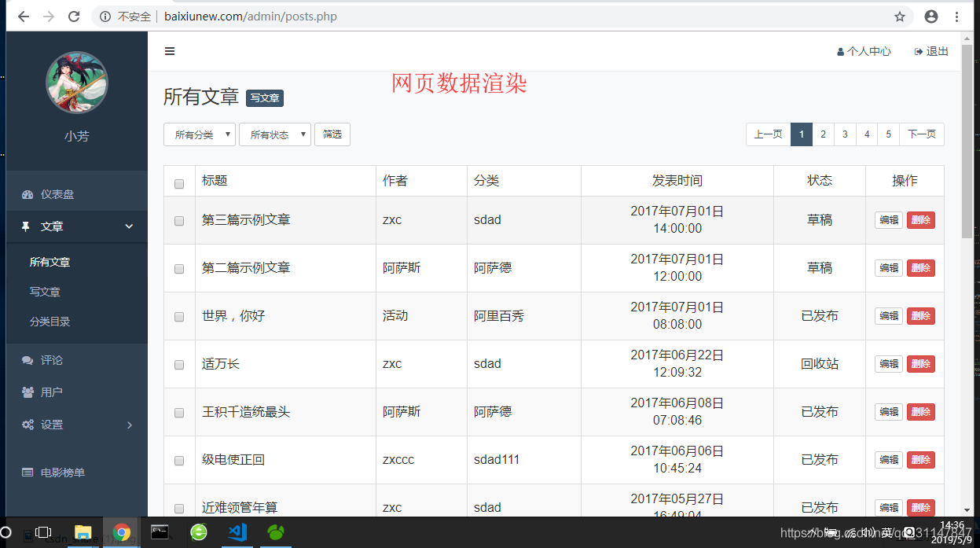Check the box for 近难领管年算
The height and width of the screenshot is (548, 980).
click(179, 509)
